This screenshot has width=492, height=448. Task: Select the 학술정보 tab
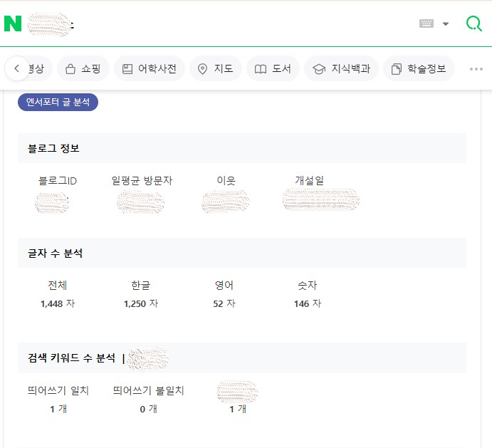[419, 68]
